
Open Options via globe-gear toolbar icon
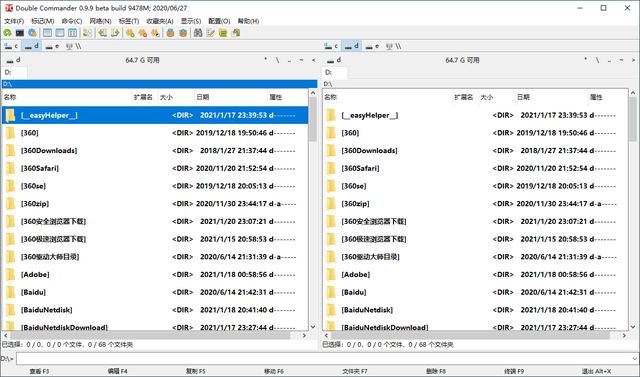coord(32,33)
